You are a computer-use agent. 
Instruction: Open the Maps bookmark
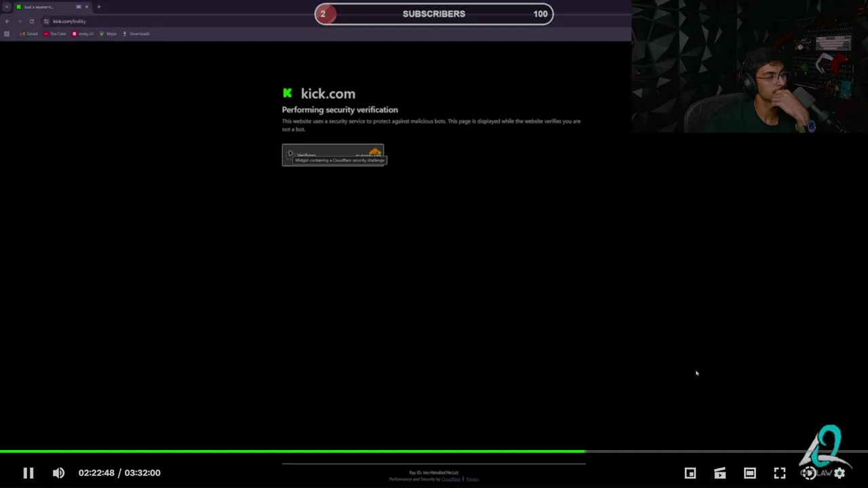[x=108, y=33]
